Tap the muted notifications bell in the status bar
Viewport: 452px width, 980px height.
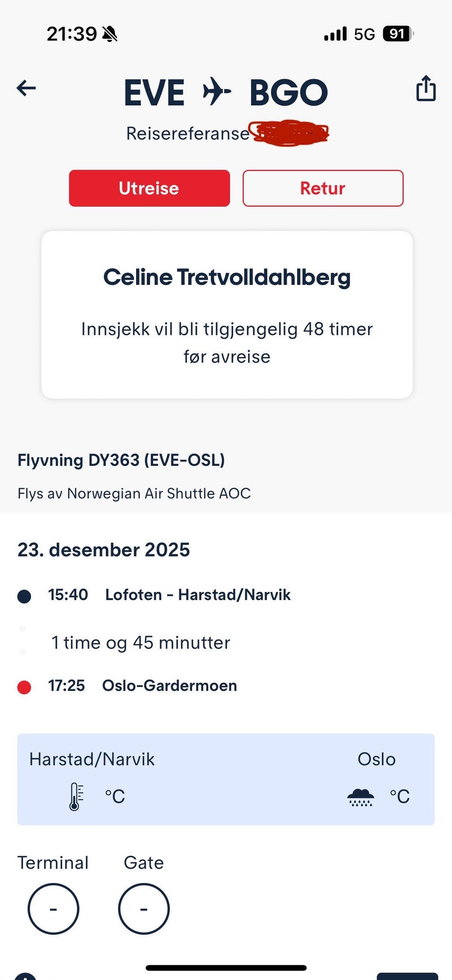click(x=109, y=33)
